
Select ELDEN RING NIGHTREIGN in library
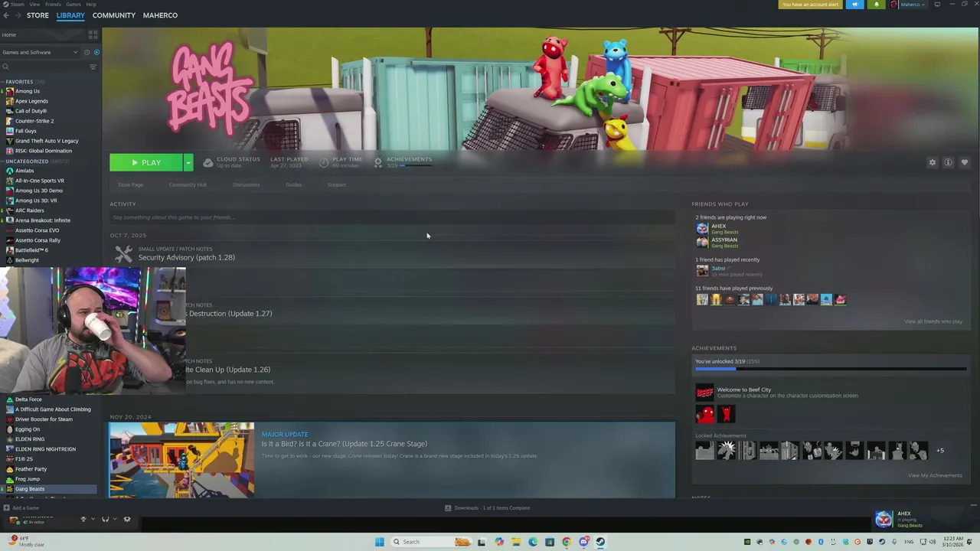click(45, 449)
